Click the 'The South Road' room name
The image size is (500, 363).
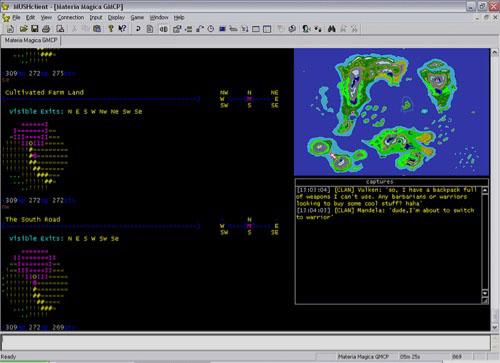[33, 219]
